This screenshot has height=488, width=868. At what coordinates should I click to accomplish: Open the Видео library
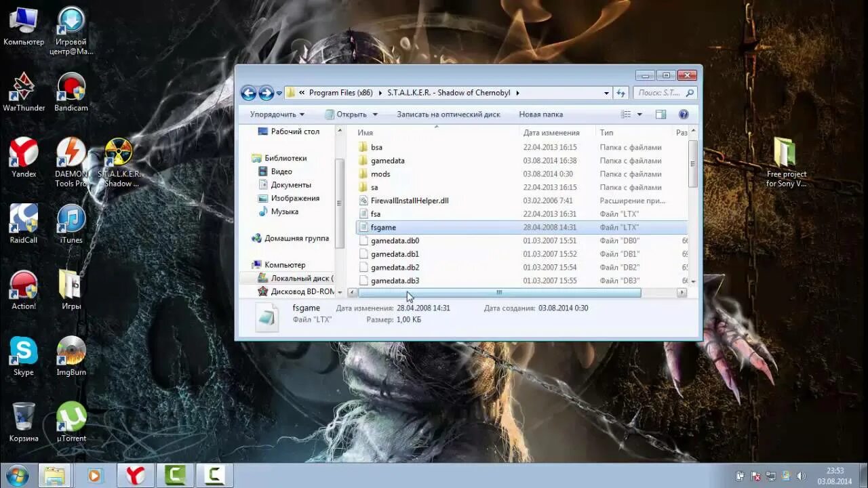[276, 171]
